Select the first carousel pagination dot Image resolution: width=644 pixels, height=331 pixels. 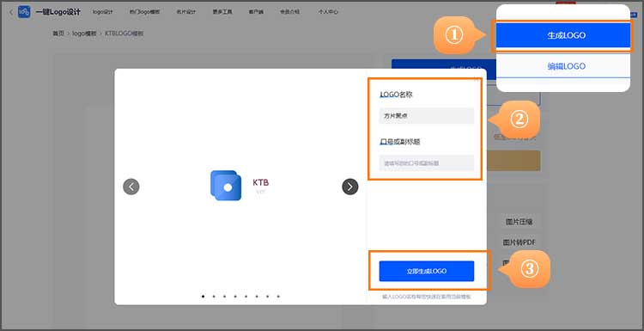(x=203, y=296)
